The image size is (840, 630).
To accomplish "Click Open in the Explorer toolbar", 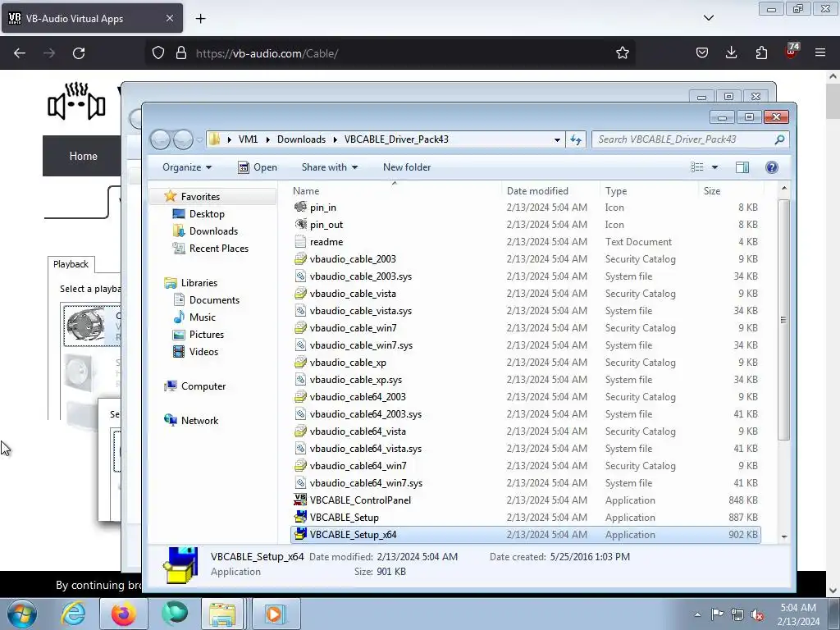I will click(257, 167).
